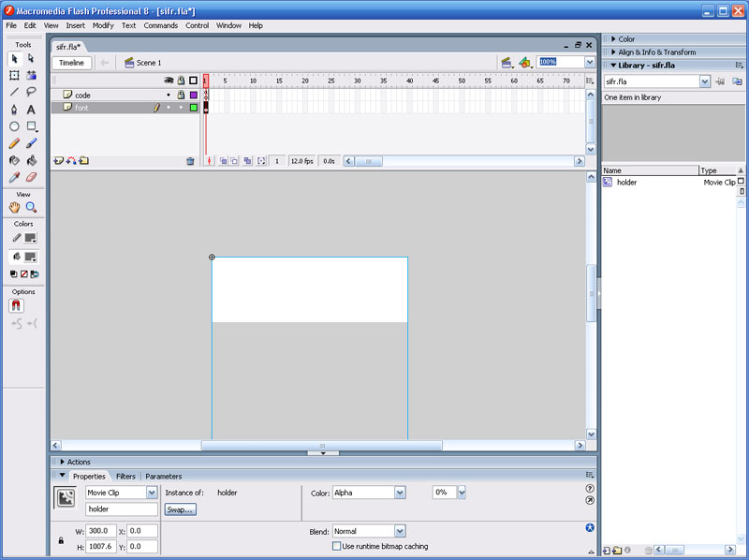Screen dimensions: 749x560
Task: Select the Lasso tool
Action: [31, 92]
